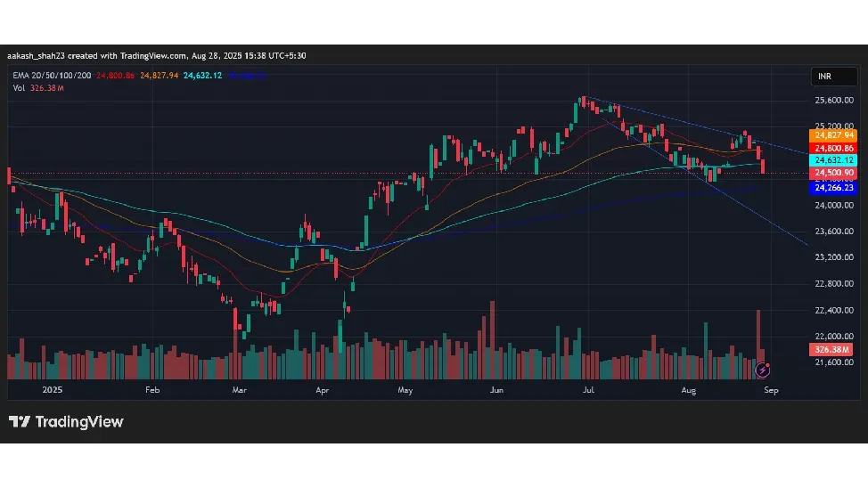Image resolution: width=868 pixels, height=488 pixels.
Task: Click the 2025 label on time axis
Action: point(53,390)
